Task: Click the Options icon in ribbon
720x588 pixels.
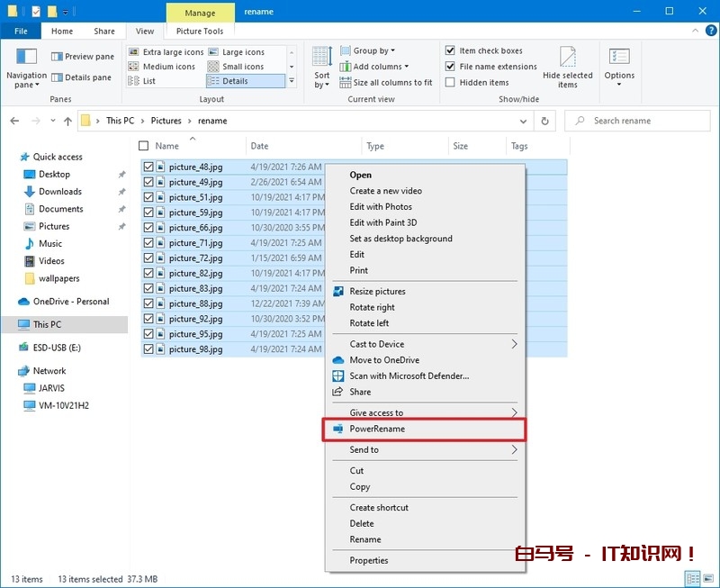Action: click(619, 59)
